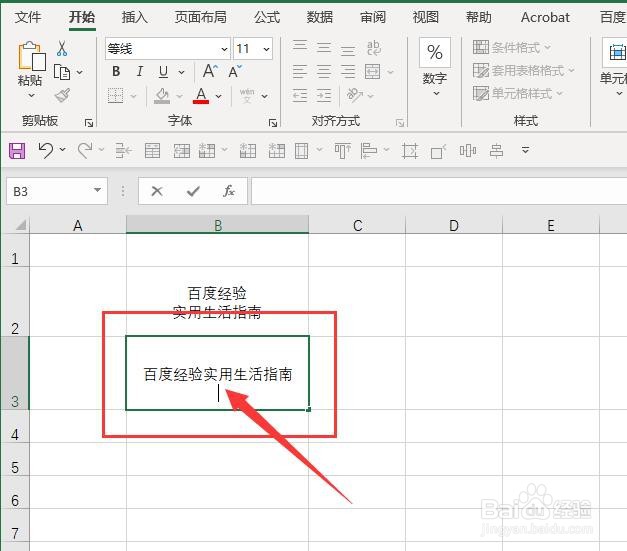Switch to 视图 tab
Viewport: 627px width, 551px height.
[x=425, y=17]
